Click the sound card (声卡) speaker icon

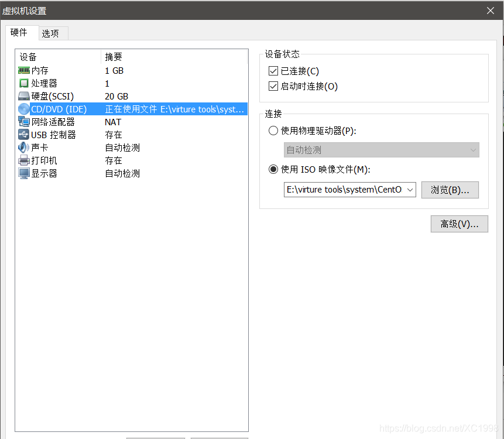point(24,148)
